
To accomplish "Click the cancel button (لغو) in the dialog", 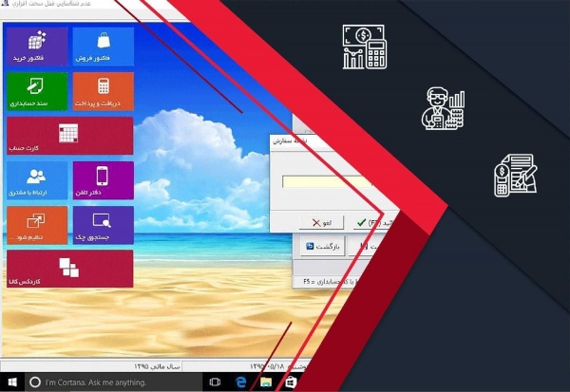I will tap(321, 222).
